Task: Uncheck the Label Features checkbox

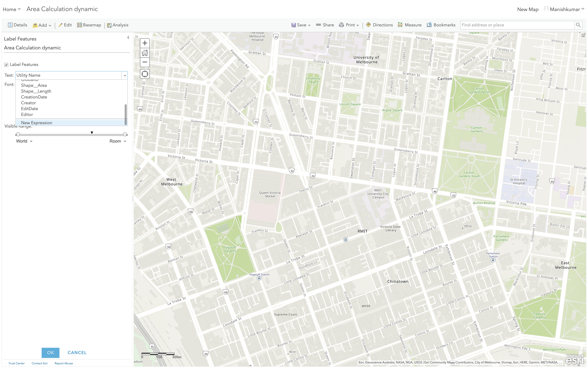Action: pos(6,65)
